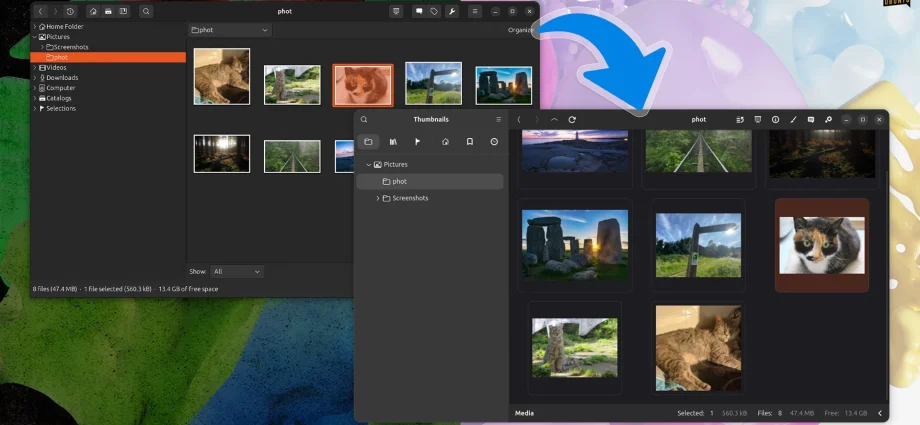Screen dimensions: 920x425
Task: Switch to bookmarks icon tab in sidebar
Action: tap(470, 141)
